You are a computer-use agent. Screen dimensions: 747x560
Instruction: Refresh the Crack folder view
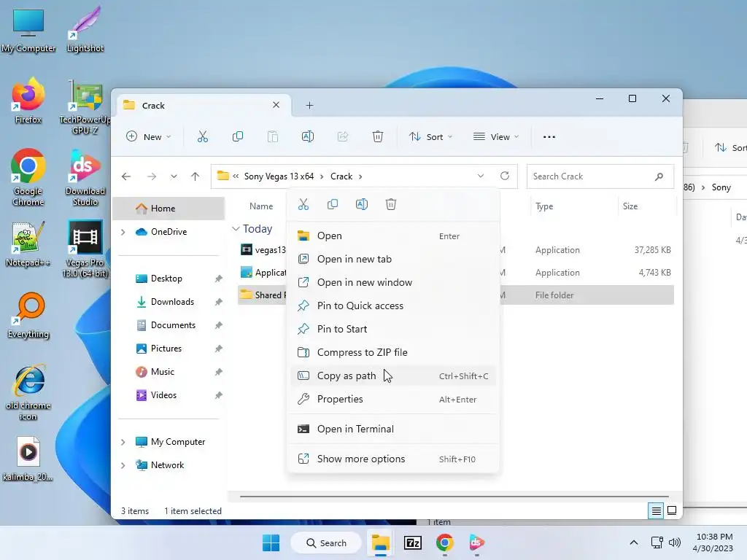[505, 176]
